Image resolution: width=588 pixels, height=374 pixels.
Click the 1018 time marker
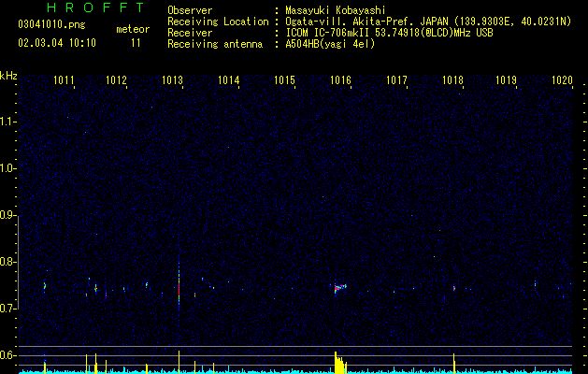[x=453, y=80]
